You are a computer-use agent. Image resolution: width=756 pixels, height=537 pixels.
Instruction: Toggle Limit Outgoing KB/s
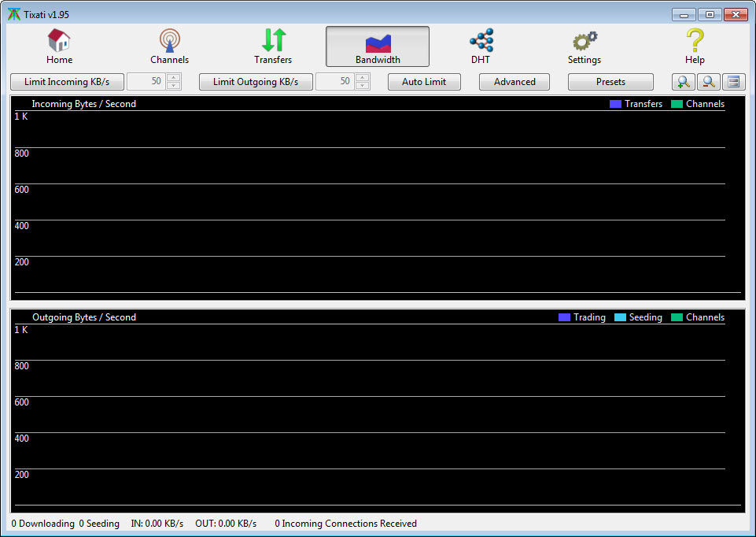256,82
